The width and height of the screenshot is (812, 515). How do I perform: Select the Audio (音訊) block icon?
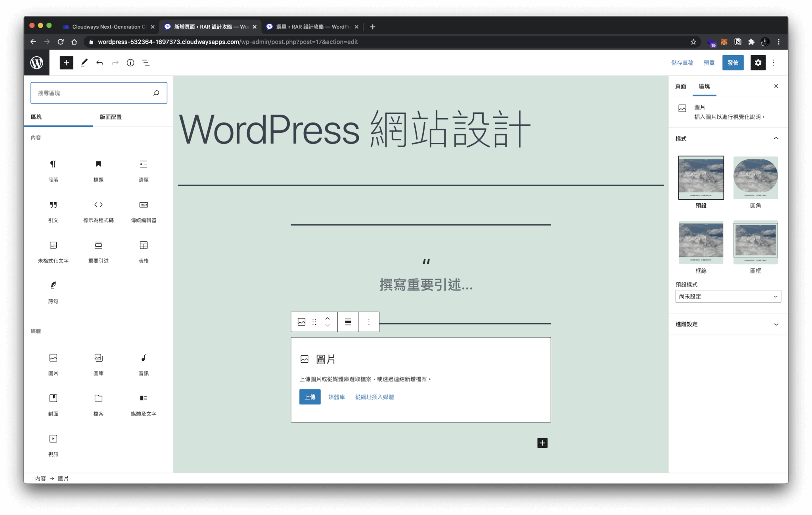[144, 358]
